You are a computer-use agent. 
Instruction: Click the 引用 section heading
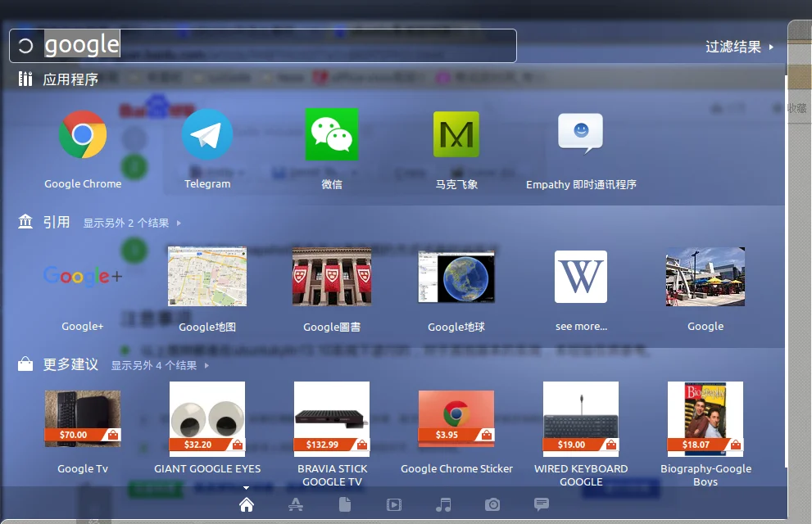click(57, 222)
